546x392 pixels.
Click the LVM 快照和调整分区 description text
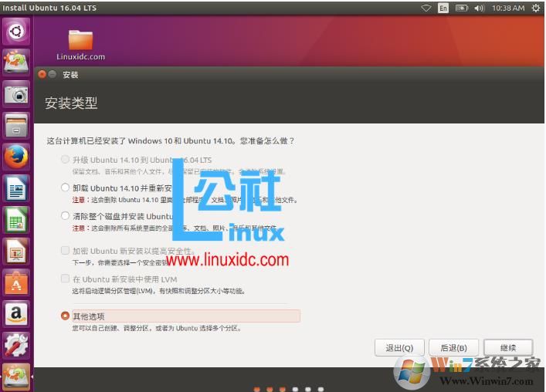(158, 291)
